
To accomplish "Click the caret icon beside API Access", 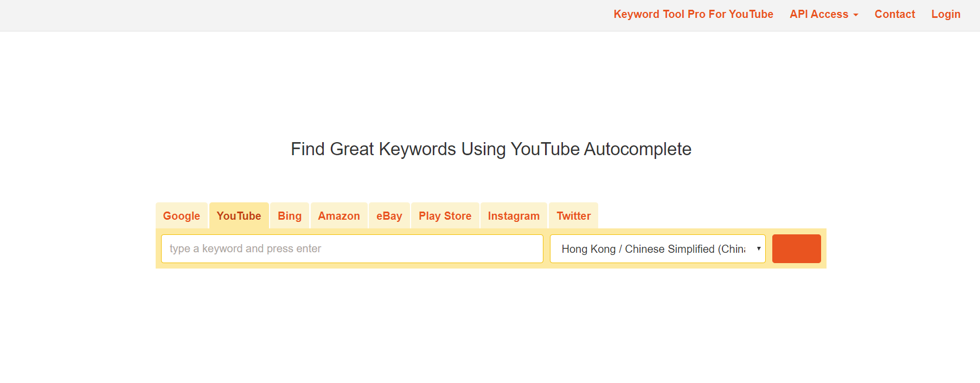I will tap(856, 15).
